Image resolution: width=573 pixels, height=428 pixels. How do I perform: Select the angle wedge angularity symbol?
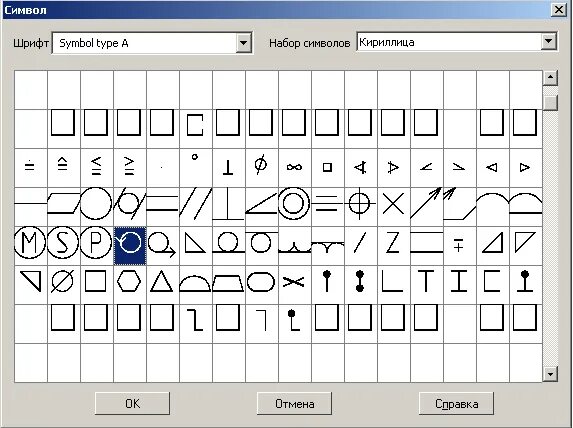tap(261, 203)
